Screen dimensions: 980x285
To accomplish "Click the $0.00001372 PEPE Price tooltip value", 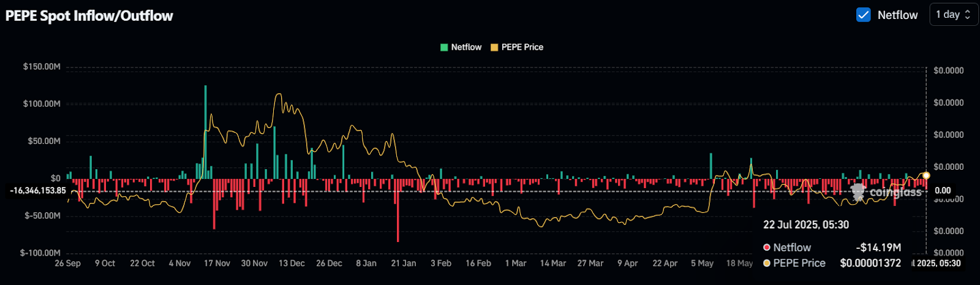I will 870,263.
